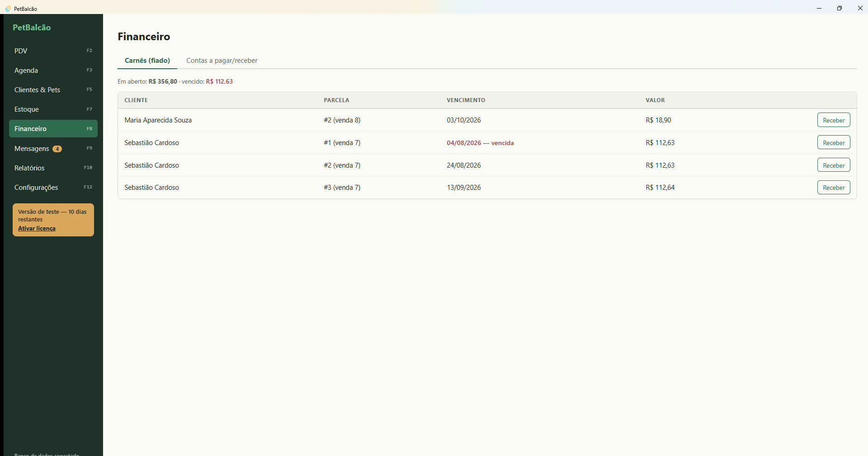The image size is (868, 456).
Task: Click the PetBalcão app icon in title bar
Action: 8,9
